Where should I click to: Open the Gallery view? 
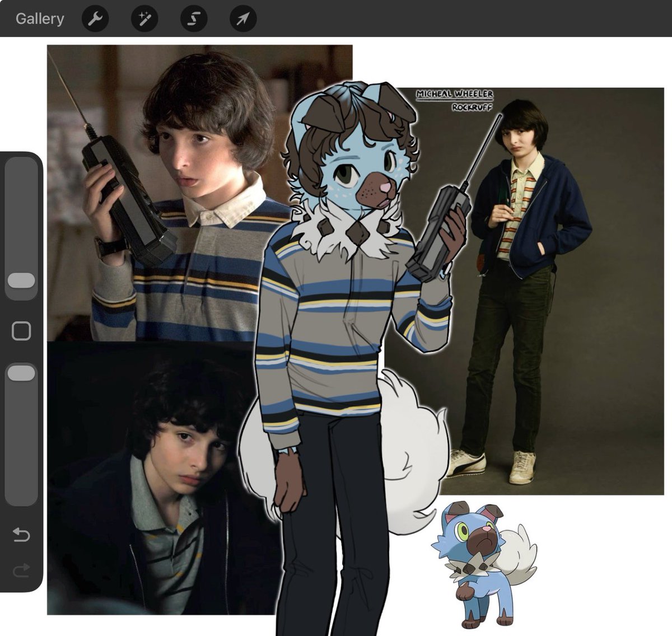click(40, 19)
